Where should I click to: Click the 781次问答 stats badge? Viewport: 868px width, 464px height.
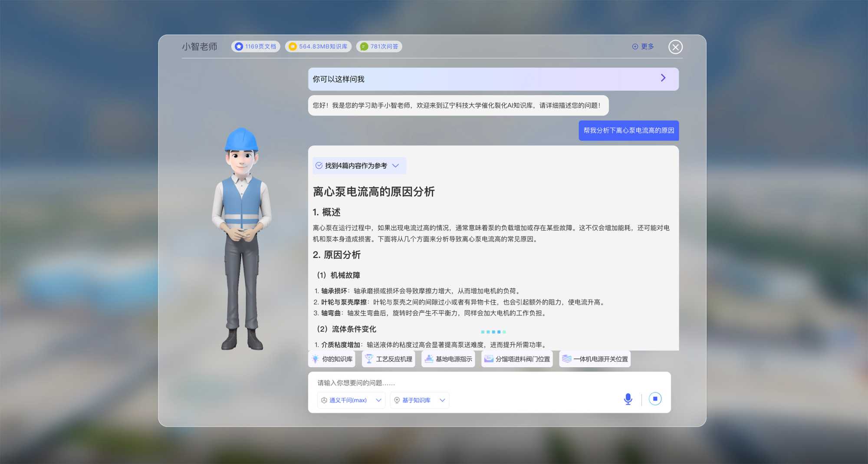click(379, 46)
